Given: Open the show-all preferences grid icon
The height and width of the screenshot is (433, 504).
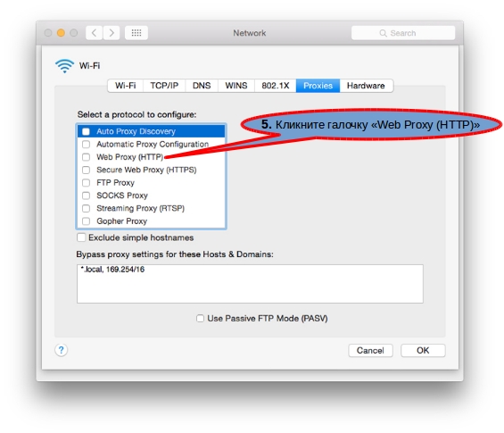Looking at the screenshot, I should tap(136, 33).
